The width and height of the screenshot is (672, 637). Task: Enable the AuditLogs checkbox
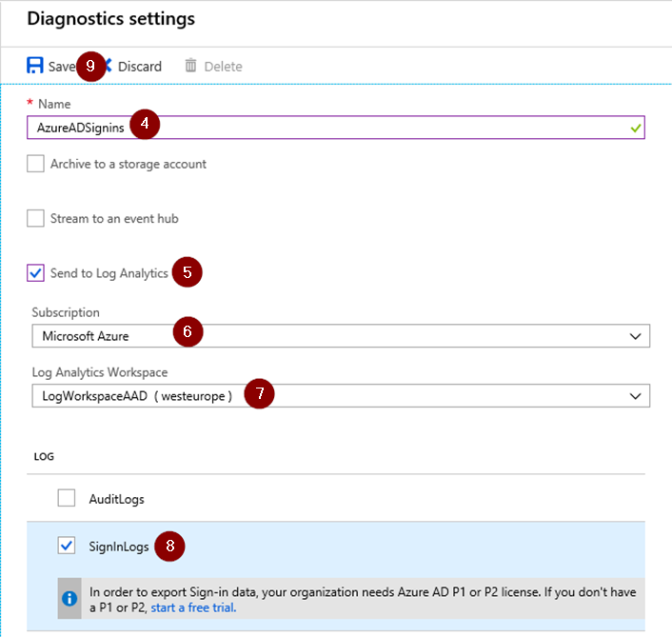tap(67, 498)
